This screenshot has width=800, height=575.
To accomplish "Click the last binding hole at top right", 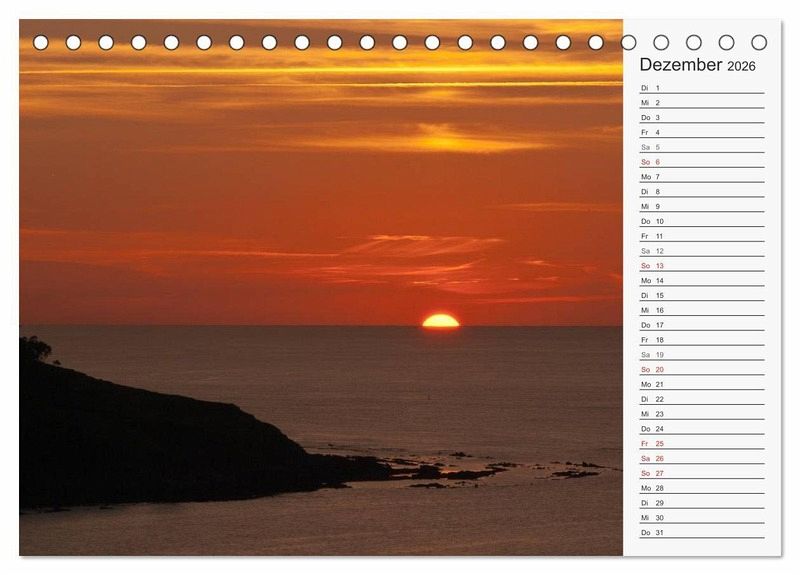I will pos(759,43).
